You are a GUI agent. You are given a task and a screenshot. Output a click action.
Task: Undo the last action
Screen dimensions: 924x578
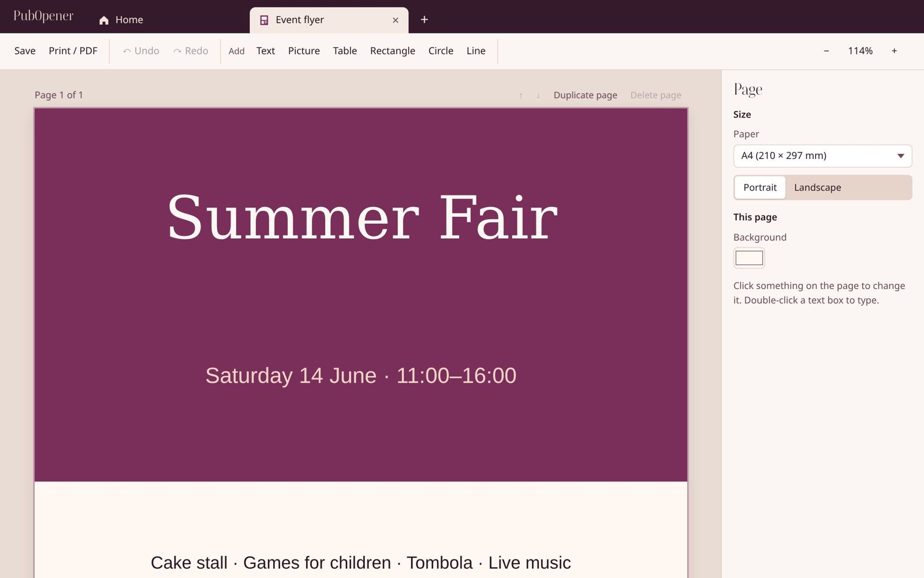[141, 51]
